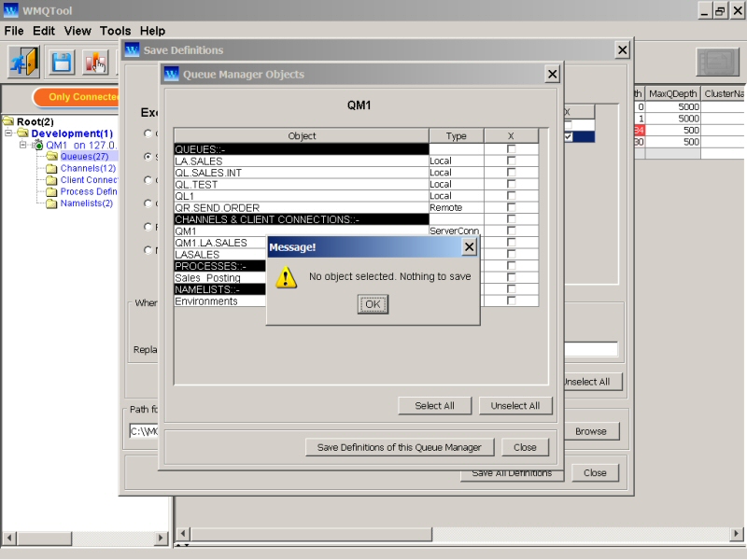747x560 pixels.
Task: Check the box in CHANNELS & CLIENT CONNECTIONS row
Action: pyautogui.click(x=511, y=219)
